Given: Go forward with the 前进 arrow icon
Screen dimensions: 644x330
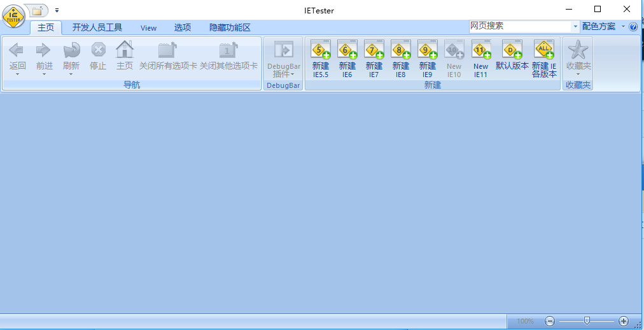Looking at the screenshot, I should pyautogui.click(x=43, y=50).
